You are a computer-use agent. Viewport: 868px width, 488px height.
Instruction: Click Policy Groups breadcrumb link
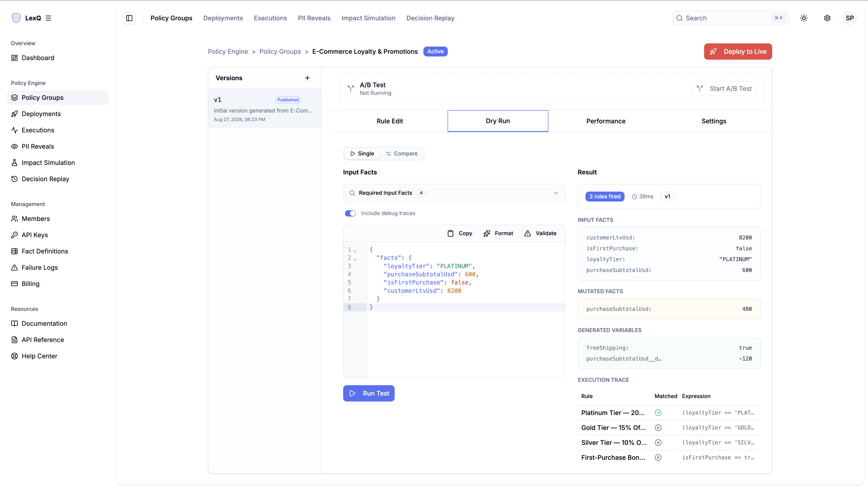(x=280, y=52)
